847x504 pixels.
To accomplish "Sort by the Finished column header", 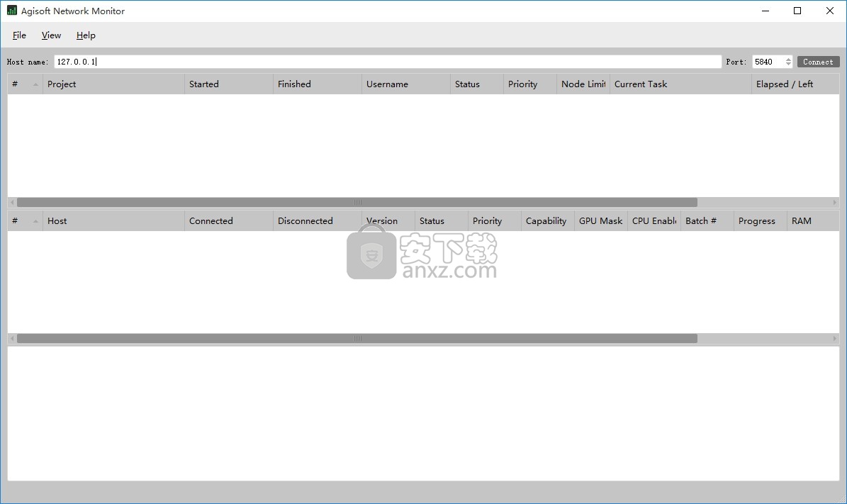I will [x=318, y=84].
